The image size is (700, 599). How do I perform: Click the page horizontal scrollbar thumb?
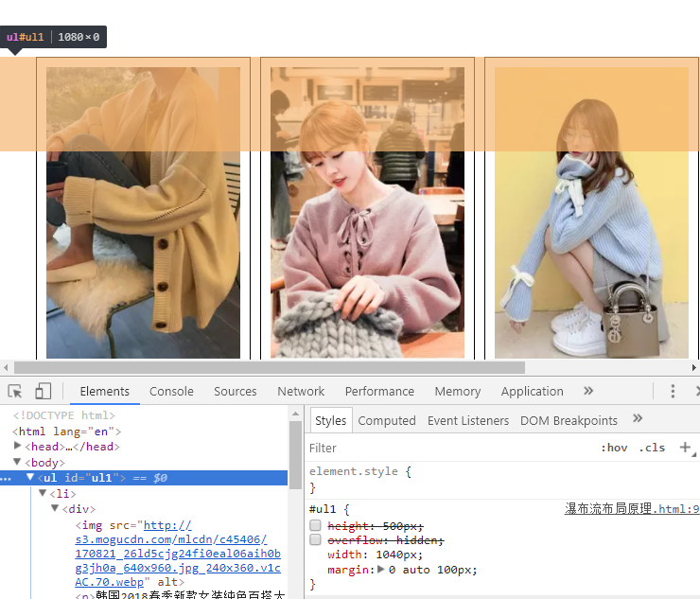[x=270, y=367]
